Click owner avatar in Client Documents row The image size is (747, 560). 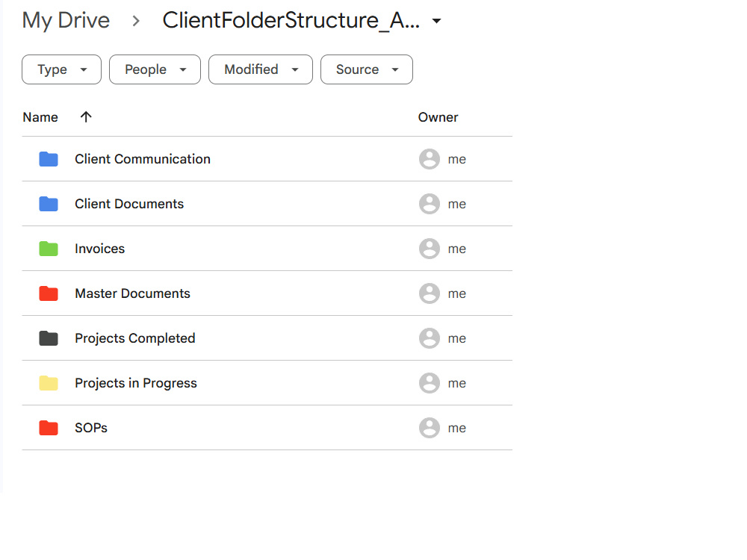click(x=430, y=204)
